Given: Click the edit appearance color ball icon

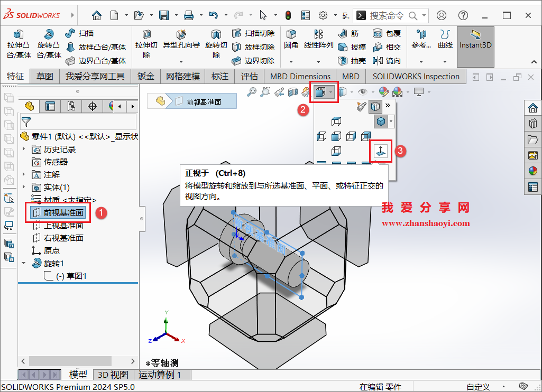Looking at the screenshot, I should point(383,92).
